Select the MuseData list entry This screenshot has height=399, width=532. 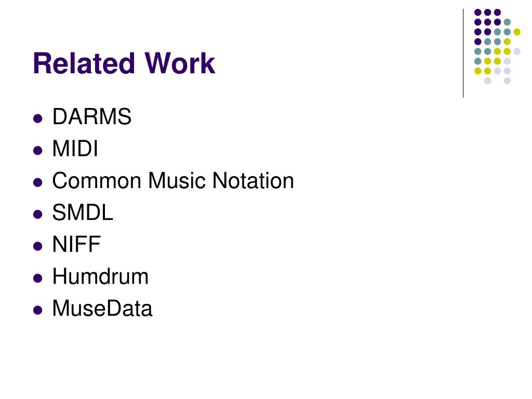[x=102, y=309]
